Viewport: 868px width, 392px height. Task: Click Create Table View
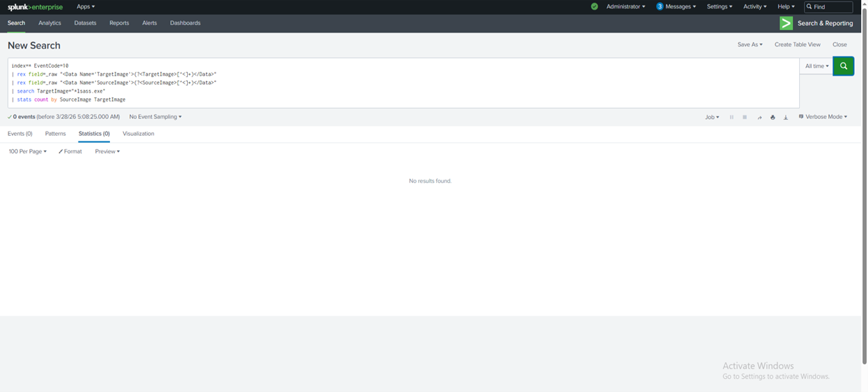[797, 45]
